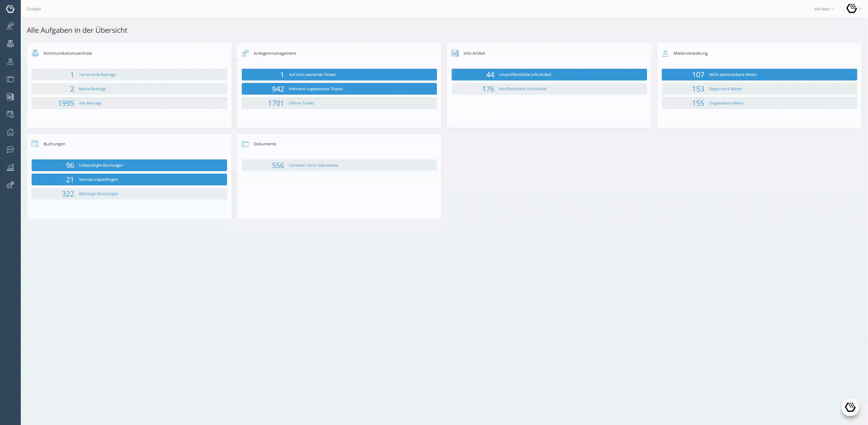Open the Mieterverwaltung sidebar icon
Viewport: 868px width, 425px height.
[10, 61]
